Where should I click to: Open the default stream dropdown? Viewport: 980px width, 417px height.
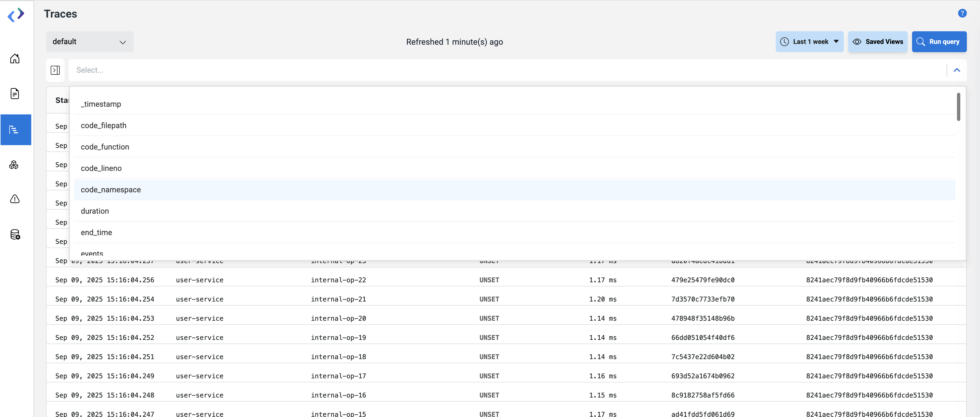point(90,42)
